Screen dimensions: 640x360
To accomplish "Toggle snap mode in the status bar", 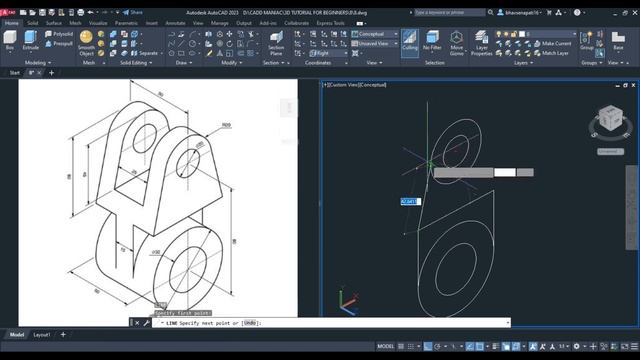I will click(x=411, y=346).
